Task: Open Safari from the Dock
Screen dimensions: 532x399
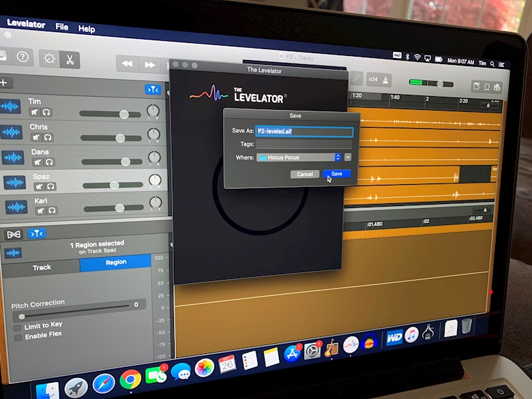Action: (x=104, y=384)
